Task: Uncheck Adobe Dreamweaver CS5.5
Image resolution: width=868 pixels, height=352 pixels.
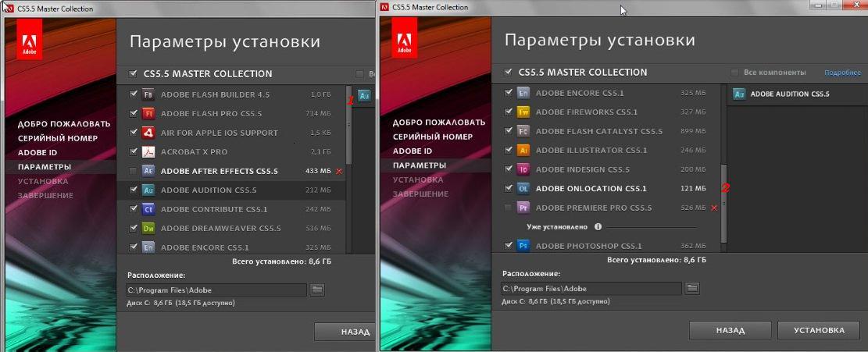Action: point(133,228)
